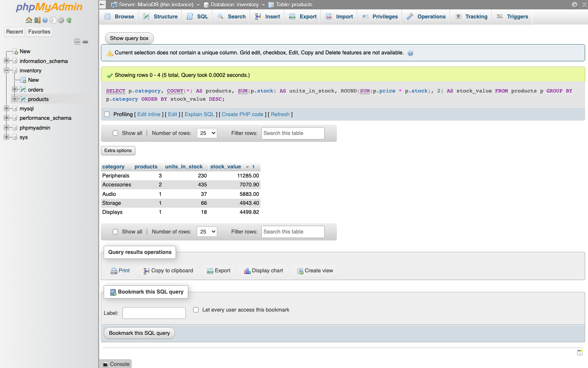The width and height of the screenshot is (588, 368).
Task: Tick the lower Show all checkbox
Action: coord(115,232)
